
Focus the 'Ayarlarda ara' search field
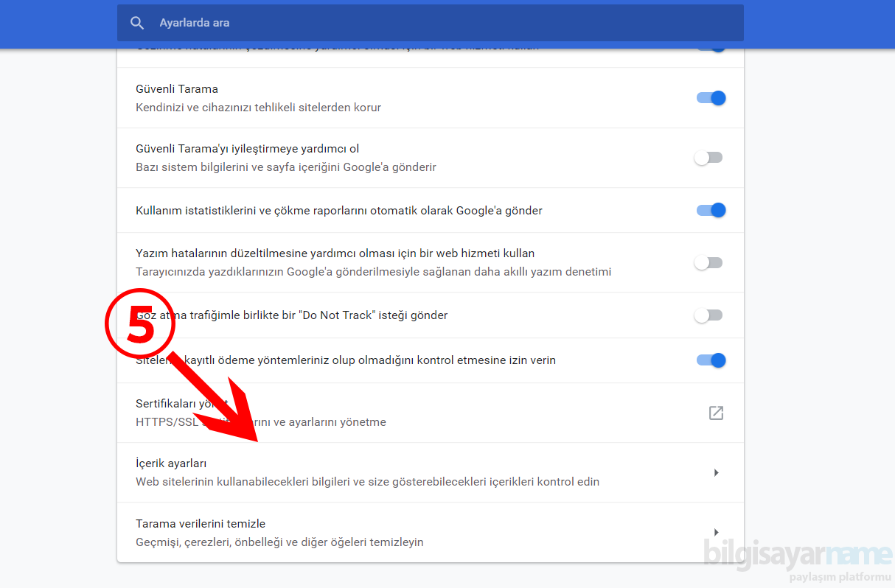pyautogui.click(x=430, y=23)
